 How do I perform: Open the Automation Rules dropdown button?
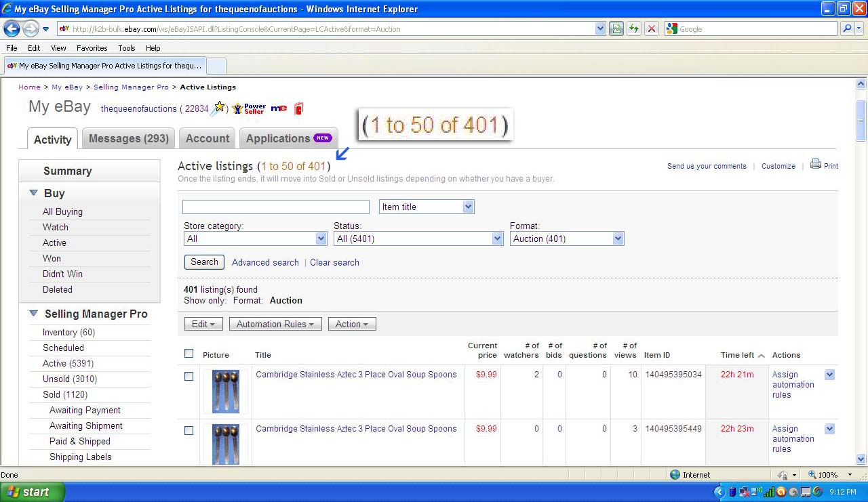tap(275, 324)
